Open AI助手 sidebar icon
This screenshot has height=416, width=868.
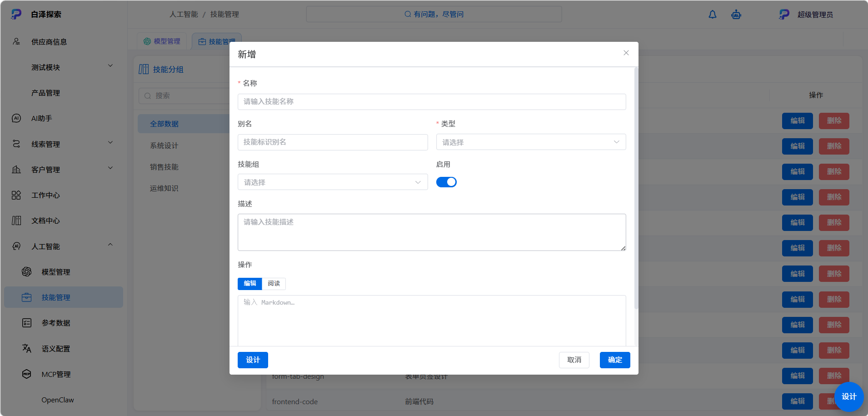tap(16, 118)
